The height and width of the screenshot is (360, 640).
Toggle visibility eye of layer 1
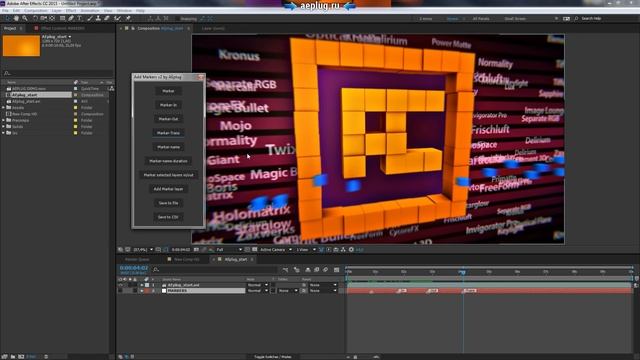click(x=120, y=285)
